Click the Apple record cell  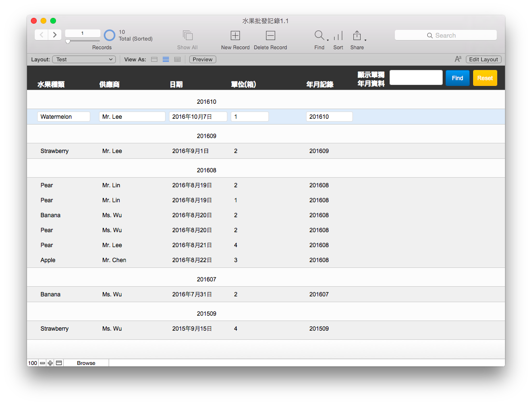click(x=48, y=260)
